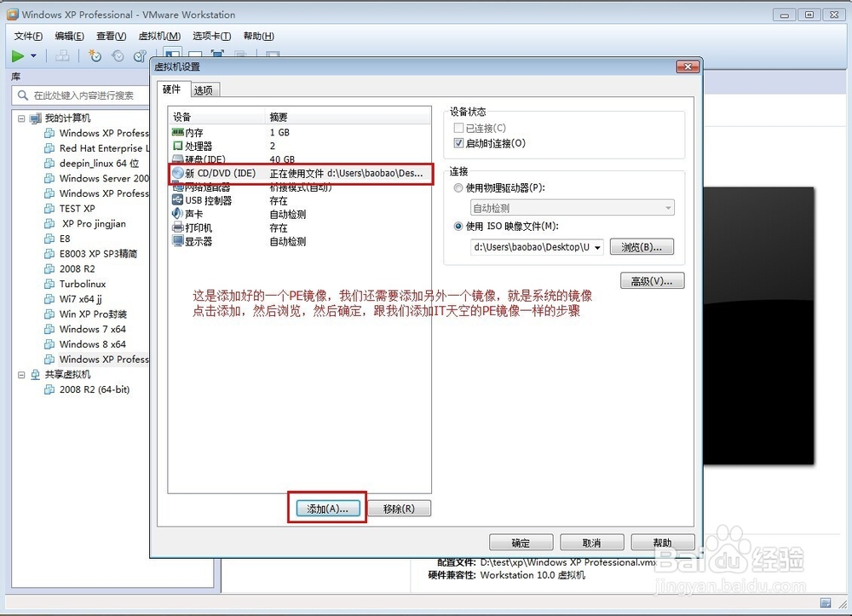The height and width of the screenshot is (616, 852).
Task: Close the 虚拟机设置 dialog
Action: coord(688,66)
